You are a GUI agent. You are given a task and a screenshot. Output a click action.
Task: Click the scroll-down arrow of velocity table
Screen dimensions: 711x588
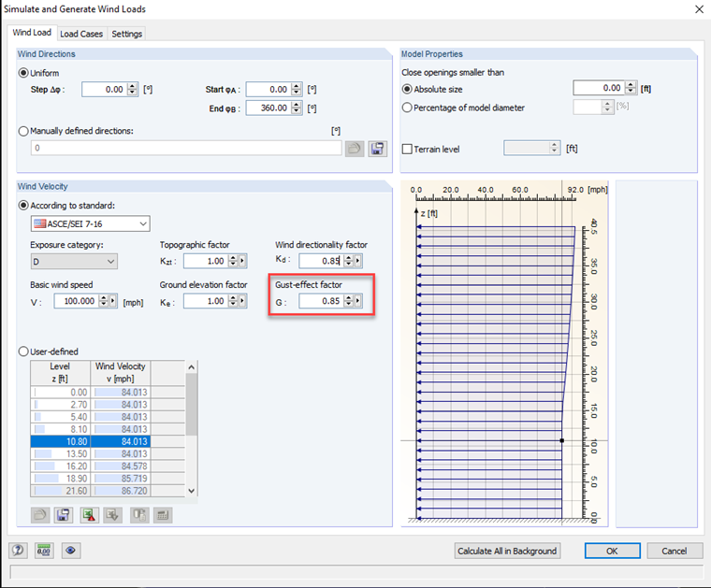click(x=192, y=491)
